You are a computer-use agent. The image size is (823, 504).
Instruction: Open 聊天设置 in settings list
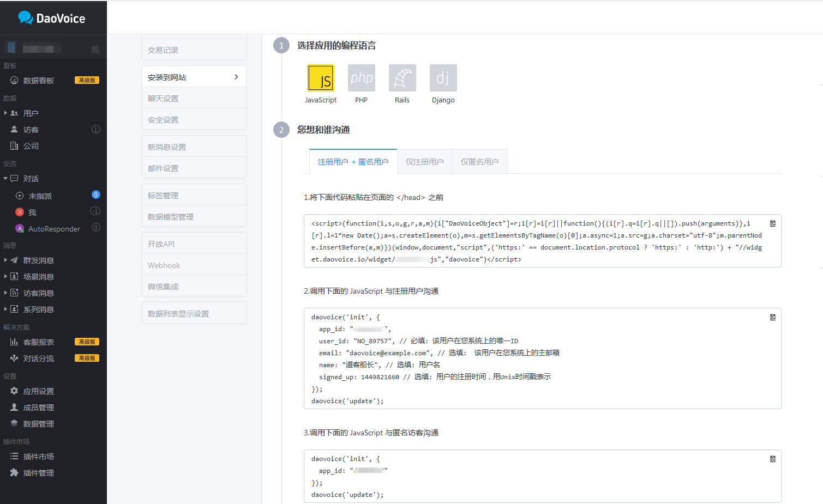[194, 99]
